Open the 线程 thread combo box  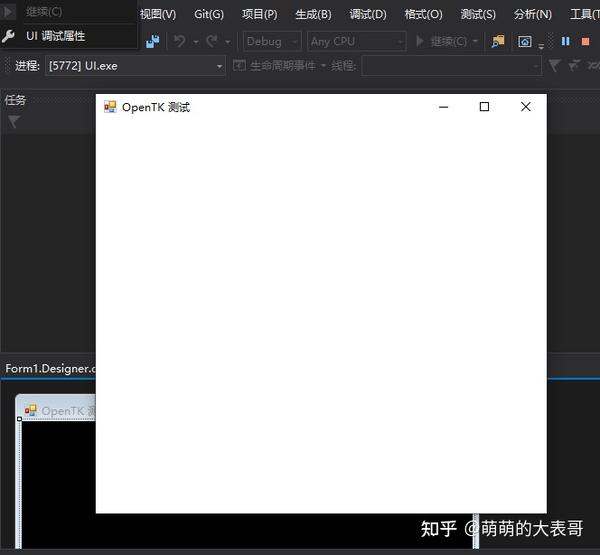pos(452,66)
